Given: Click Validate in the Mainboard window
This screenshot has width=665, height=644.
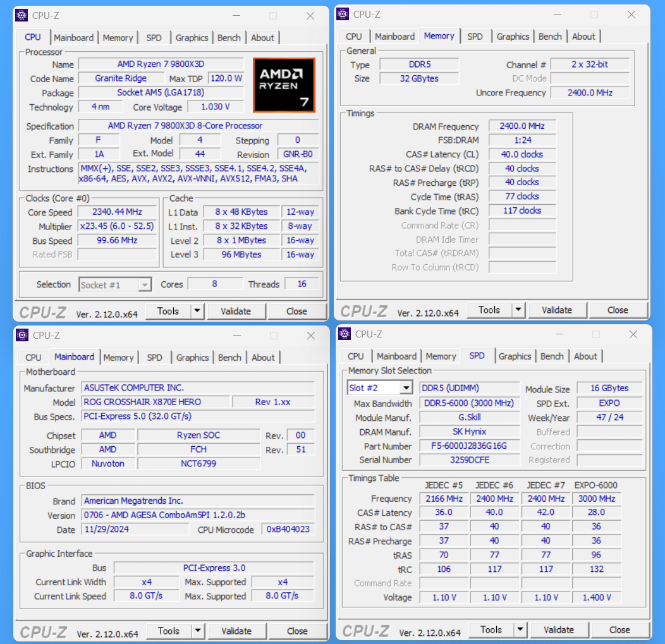Looking at the screenshot, I should click(236, 631).
